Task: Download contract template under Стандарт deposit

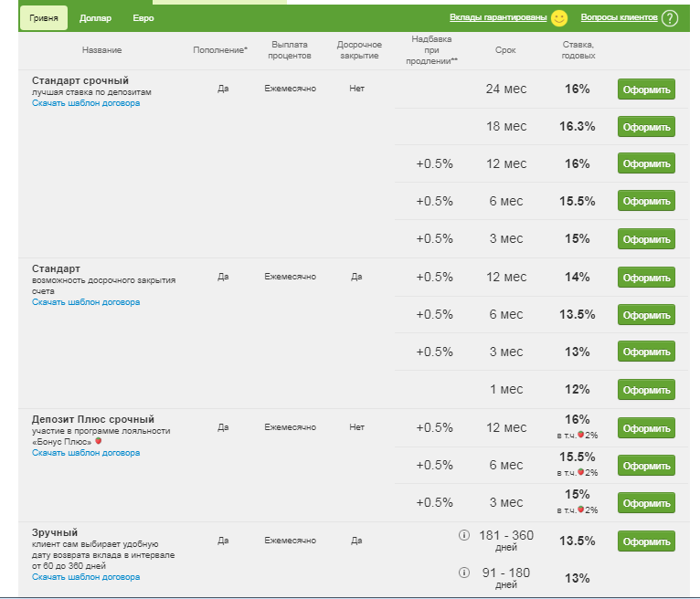Action: (86, 302)
